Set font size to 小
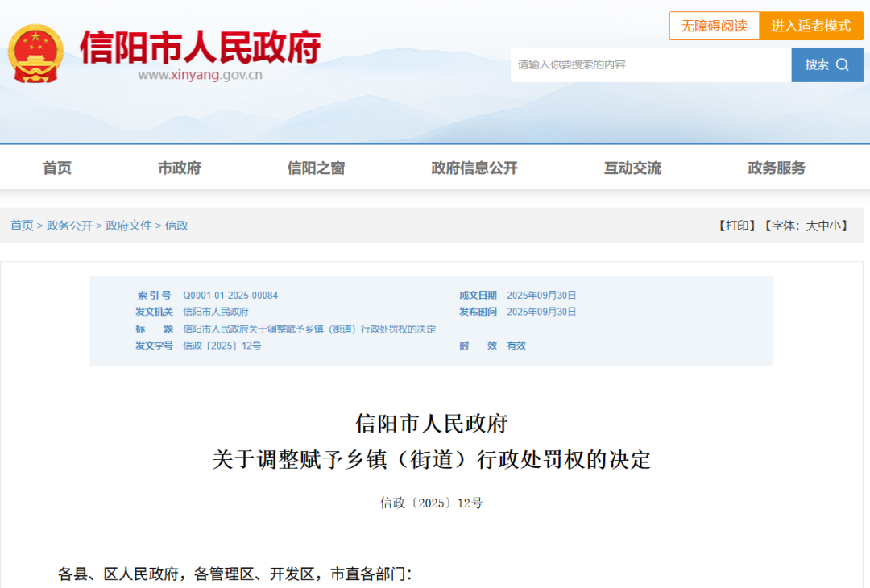Viewport: 870px width, 588px height. [x=835, y=226]
